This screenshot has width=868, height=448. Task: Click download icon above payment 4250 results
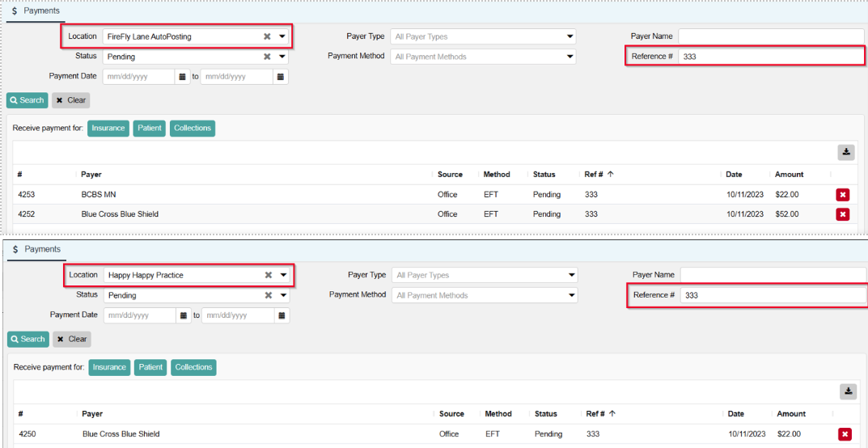848,391
